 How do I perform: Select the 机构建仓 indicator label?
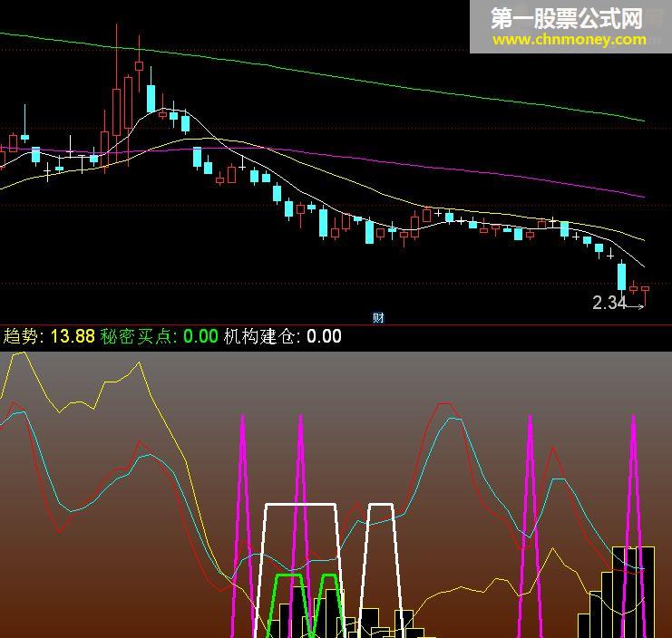(262, 336)
